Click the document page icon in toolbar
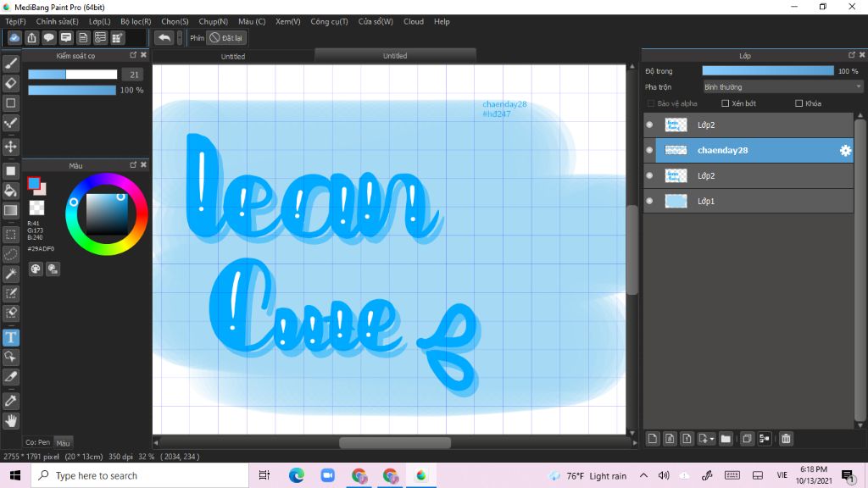This screenshot has height=488, width=868. 83,37
